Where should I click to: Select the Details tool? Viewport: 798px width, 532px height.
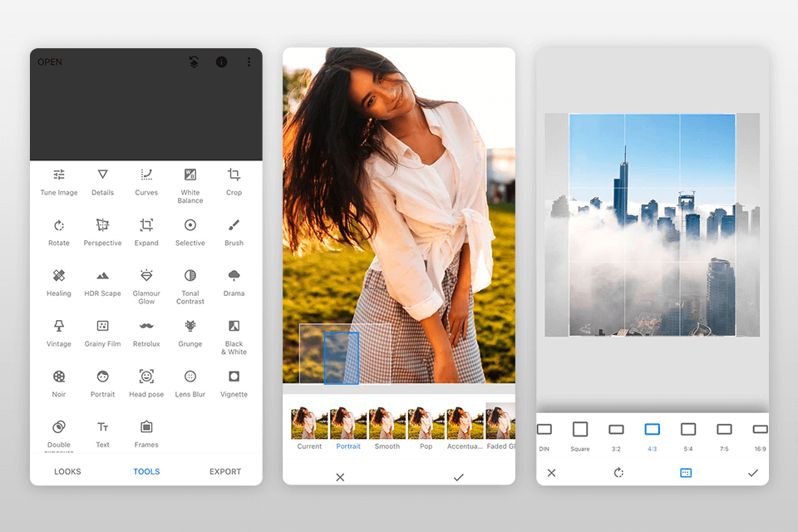[103, 182]
